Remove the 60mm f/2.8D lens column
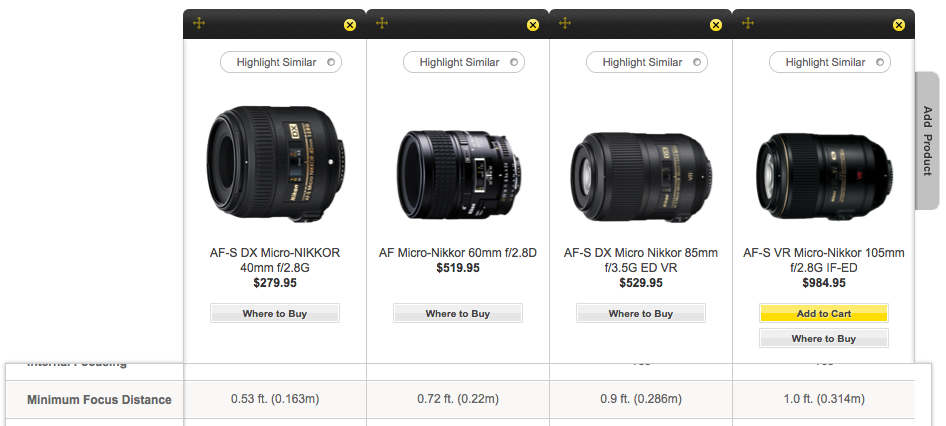The width and height of the screenshot is (946, 426). point(532,24)
